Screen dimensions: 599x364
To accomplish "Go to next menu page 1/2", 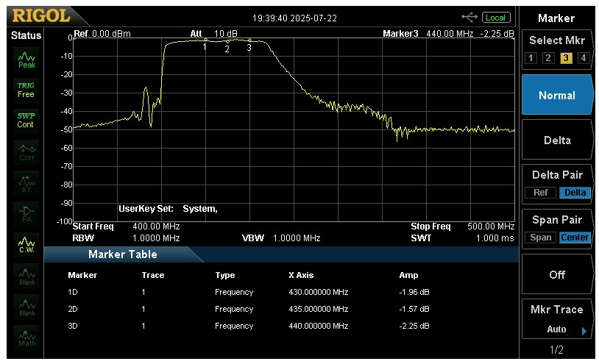I will [557, 349].
